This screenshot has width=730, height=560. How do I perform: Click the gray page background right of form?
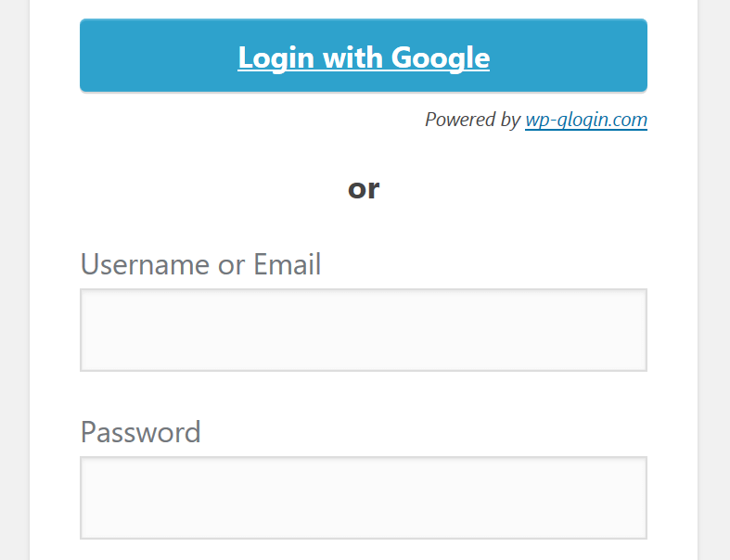[713, 279]
